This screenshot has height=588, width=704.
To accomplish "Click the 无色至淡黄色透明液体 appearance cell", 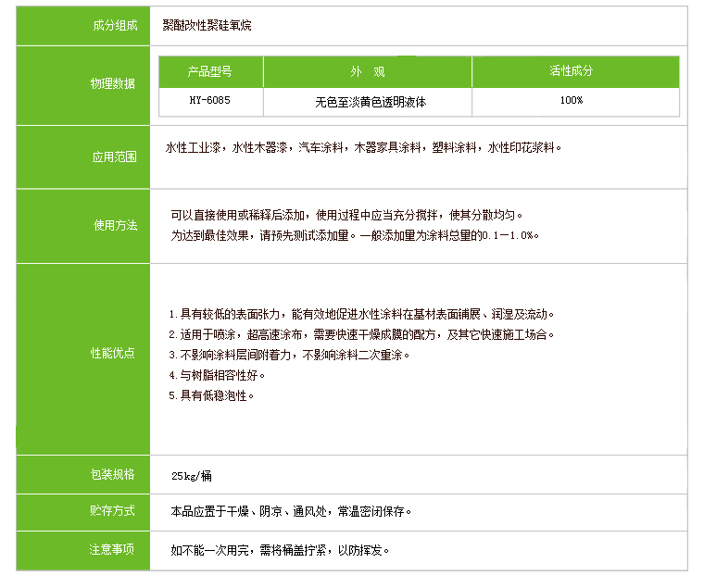I will pyautogui.click(x=370, y=101).
